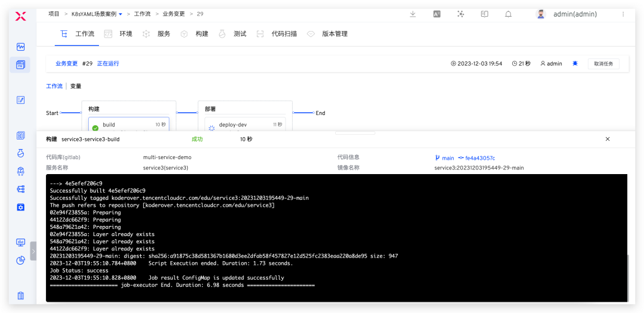Screen dimensions: 644x313
Task: Click the 成功 status label
Action: [x=197, y=140]
